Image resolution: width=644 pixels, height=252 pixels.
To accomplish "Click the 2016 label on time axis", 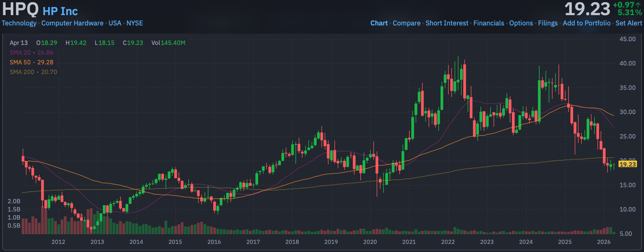I will tap(214, 242).
